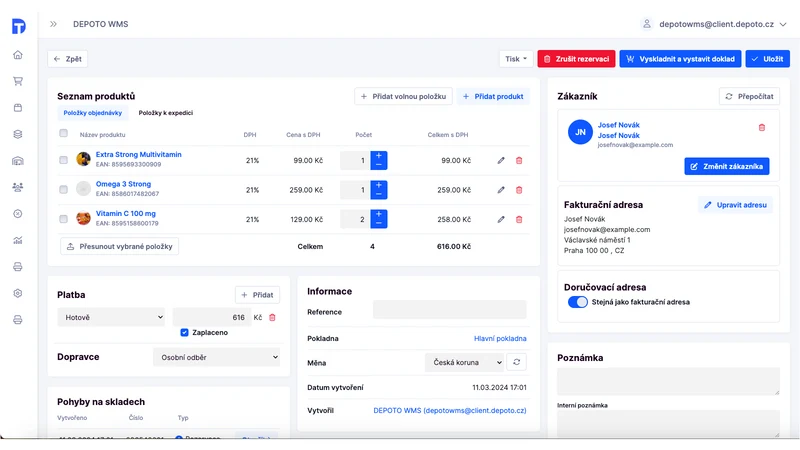Edit Vitamin C 100 mg with pencil icon
The image size is (800, 450).
[x=501, y=219]
